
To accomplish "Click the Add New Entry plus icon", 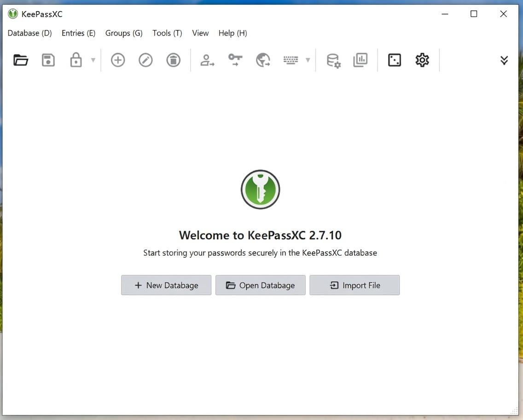I will click(x=118, y=60).
